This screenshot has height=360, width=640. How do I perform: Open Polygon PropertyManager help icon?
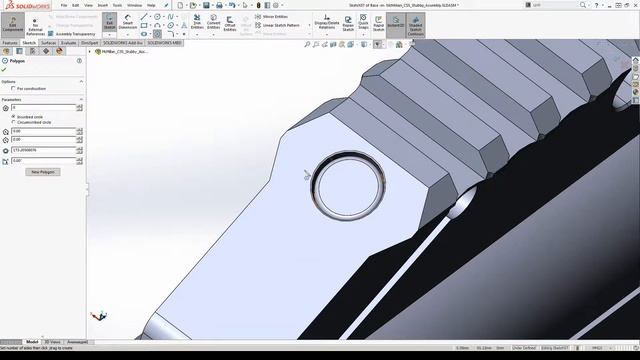pos(79,61)
